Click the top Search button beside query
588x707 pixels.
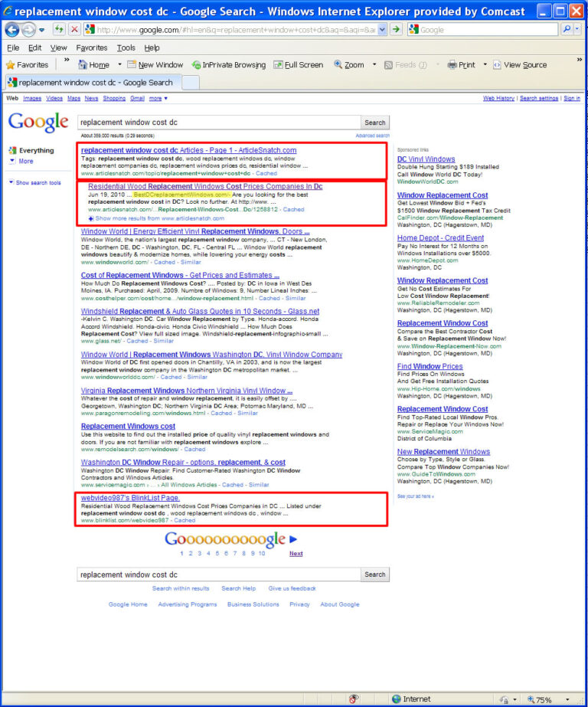375,123
